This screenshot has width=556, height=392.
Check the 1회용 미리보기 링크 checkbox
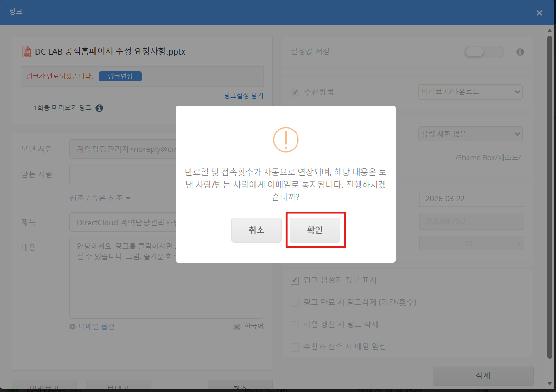coord(25,108)
